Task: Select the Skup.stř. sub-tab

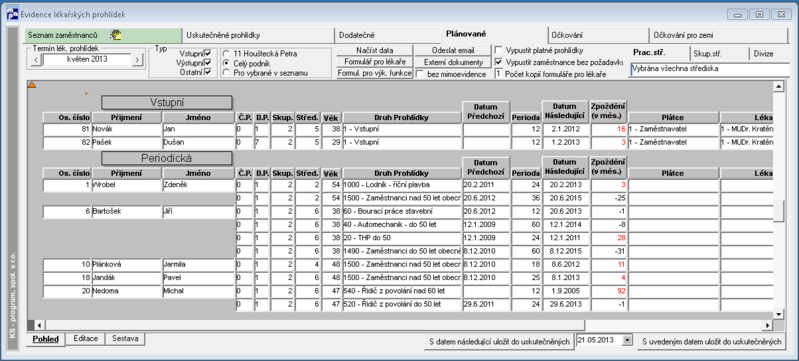Action: [x=719, y=54]
